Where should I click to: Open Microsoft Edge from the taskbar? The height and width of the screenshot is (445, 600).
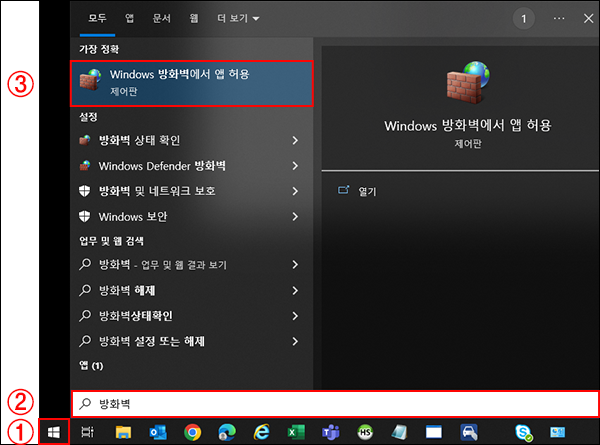[x=227, y=432]
